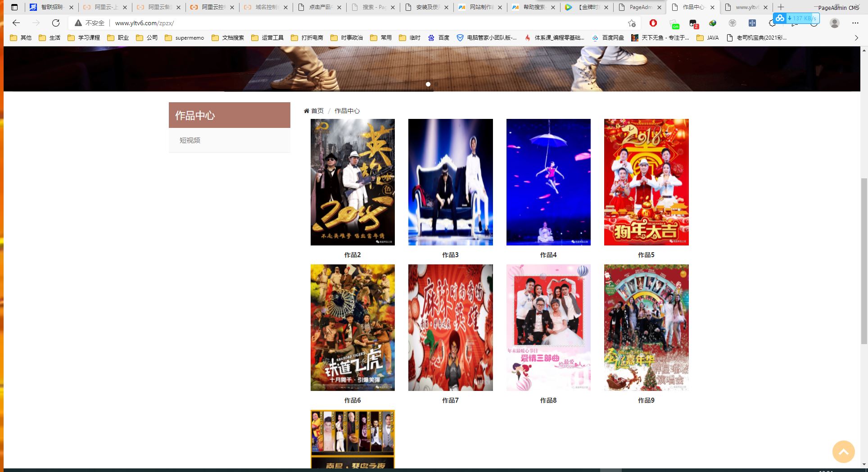Show more bookmarks with the chevron
This screenshot has width=868, height=472.
click(x=856, y=38)
